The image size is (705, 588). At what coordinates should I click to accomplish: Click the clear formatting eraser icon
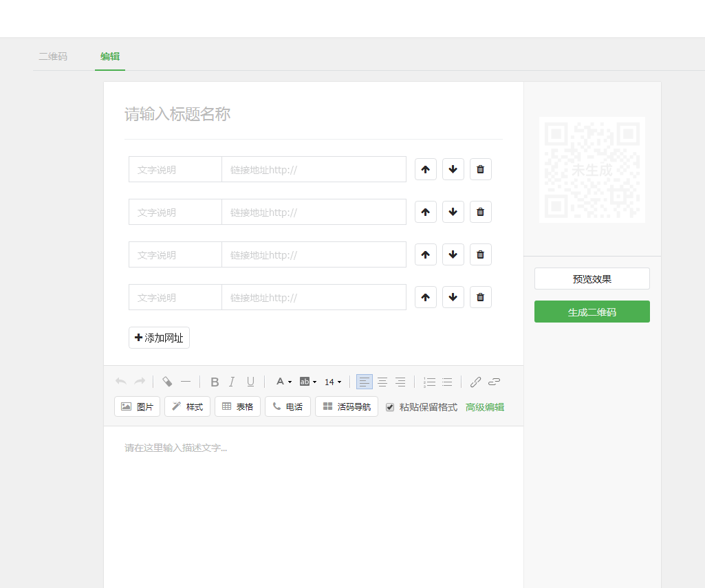click(167, 382)
